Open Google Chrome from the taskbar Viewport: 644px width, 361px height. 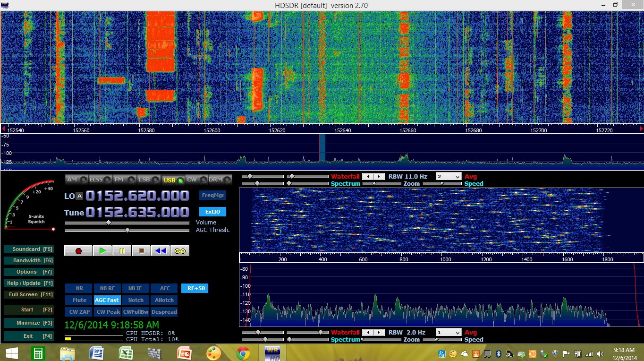(x=243, y=353)
